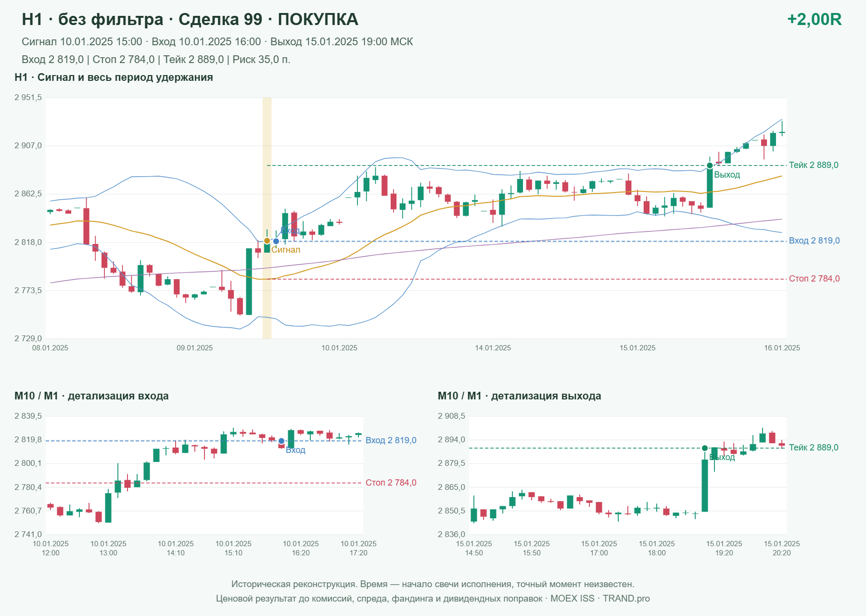Viewport: 866px width, 616px height.
Task: Click the 'Вход 2 819,0' label on H1 chart
Action: [814, 241]
